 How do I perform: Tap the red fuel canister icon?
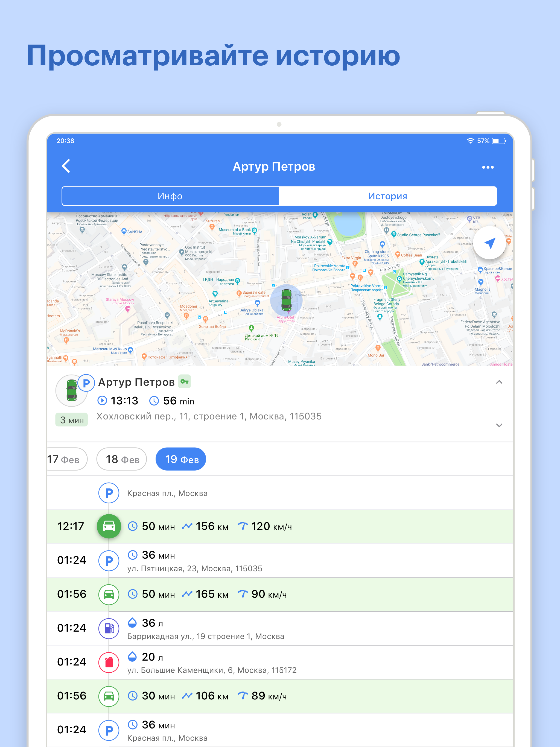tap(109, 662)
